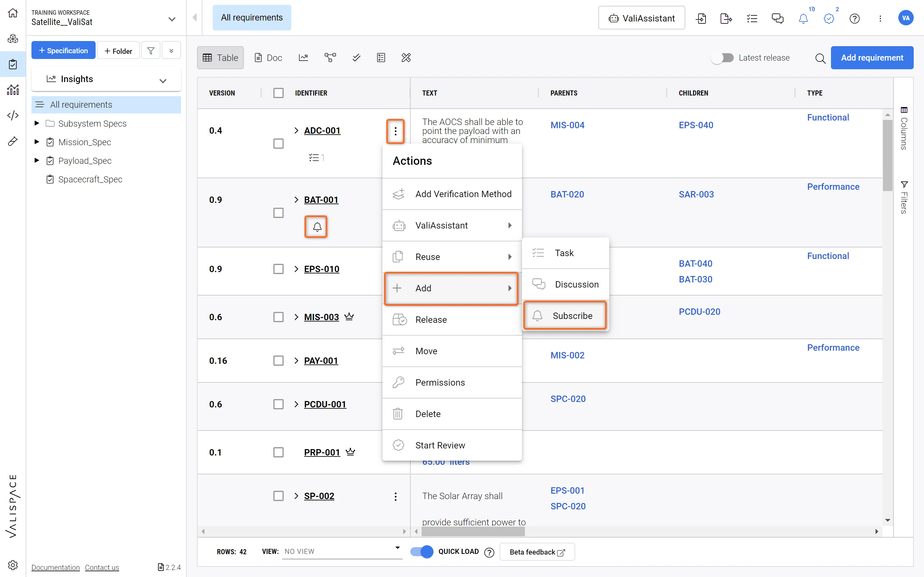Check the EPS-010 row checkbox
Viewport: 924px width, 577px height.
278,269
